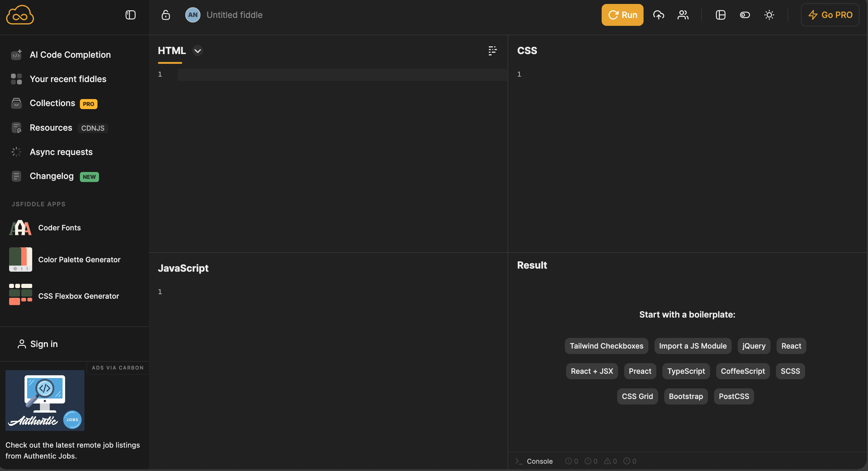Launch the CSS Flexbox Generator app

[79, 296]
